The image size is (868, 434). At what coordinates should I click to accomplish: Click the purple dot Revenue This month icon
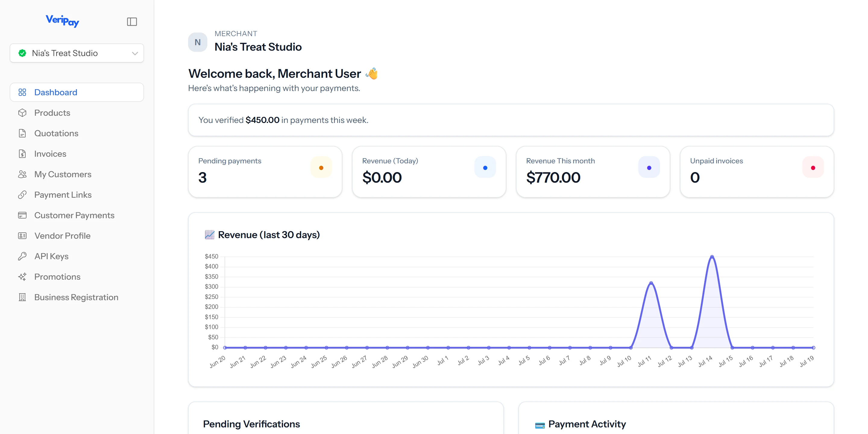649,168
